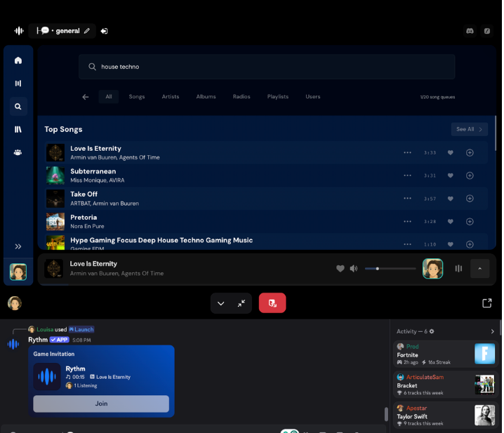Open the Library icon in sidebar
504x433 pixels.
18,129
